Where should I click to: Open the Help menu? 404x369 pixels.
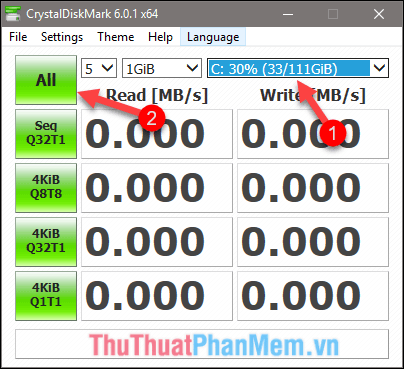pos(160,37)
